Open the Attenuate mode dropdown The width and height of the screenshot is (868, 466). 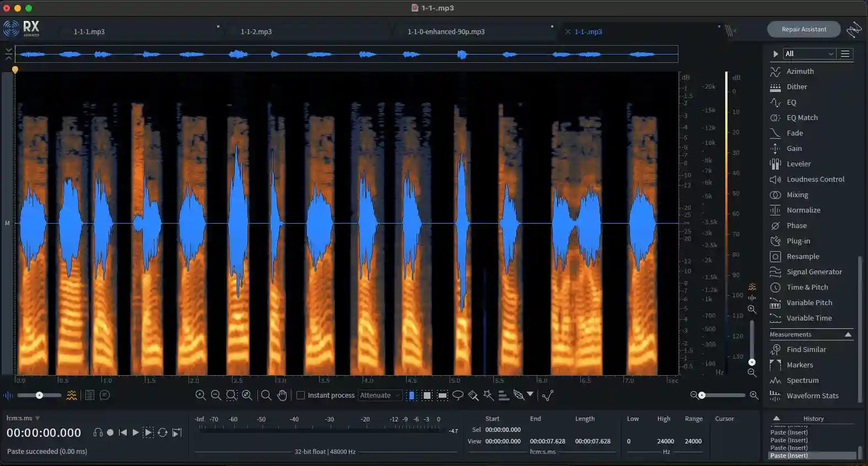(x=380, y=395)
